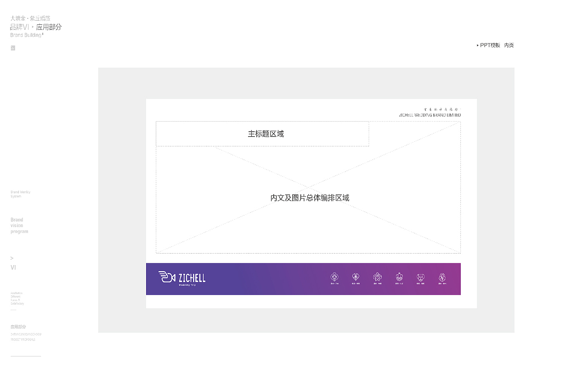Select the 内文及图片总体编排区域 placeholder area
This screenshot has width=588, height=373.
[308, 198]
